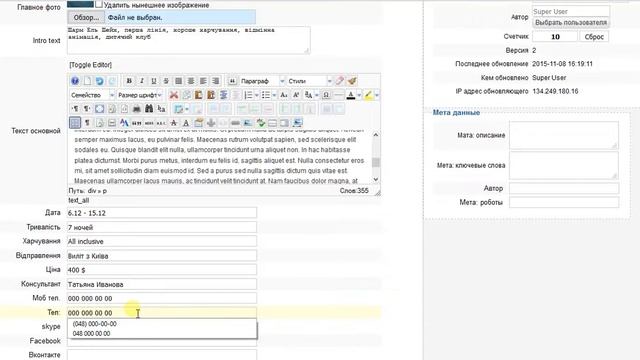Apply strikethrough formatting

point(166,81)
